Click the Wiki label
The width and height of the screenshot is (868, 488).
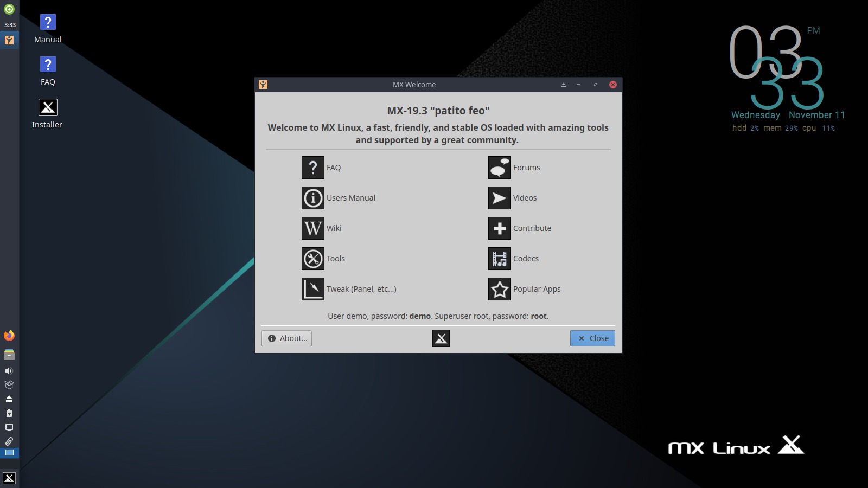pos(334,228)
